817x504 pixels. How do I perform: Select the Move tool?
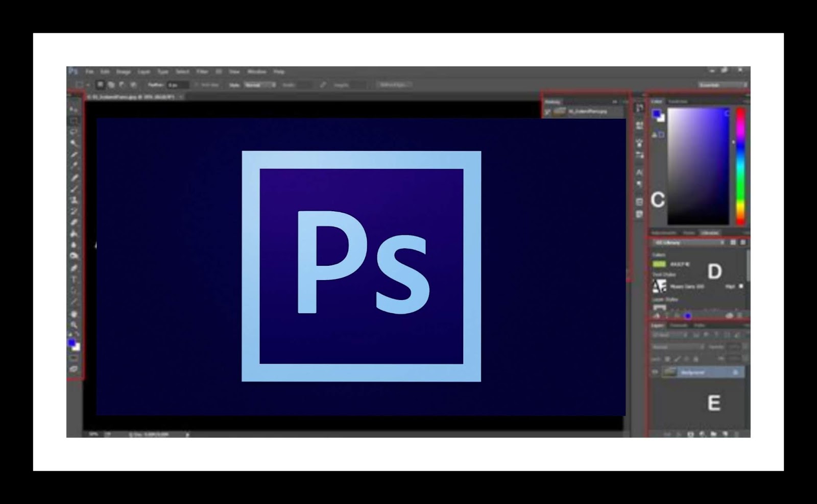point(75,108)
